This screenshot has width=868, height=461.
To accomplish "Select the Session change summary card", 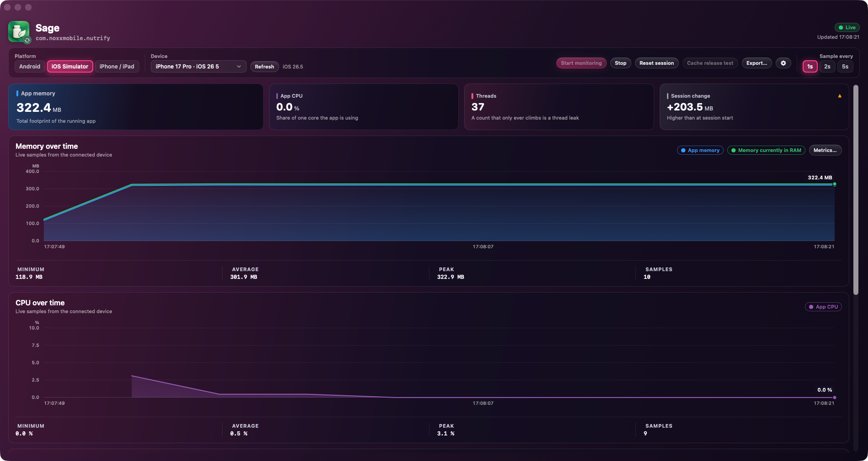I will [x=754, y=107].
